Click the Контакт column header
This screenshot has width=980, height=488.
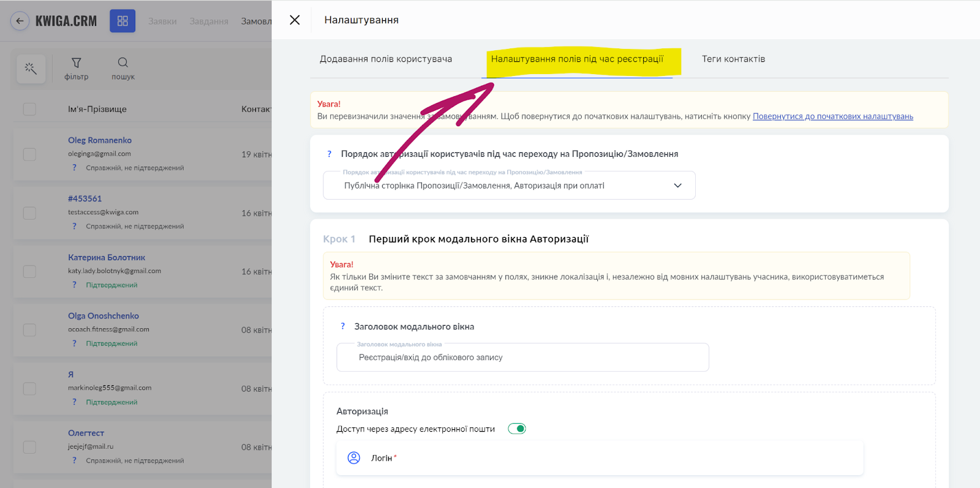click(x=256, y=109)
